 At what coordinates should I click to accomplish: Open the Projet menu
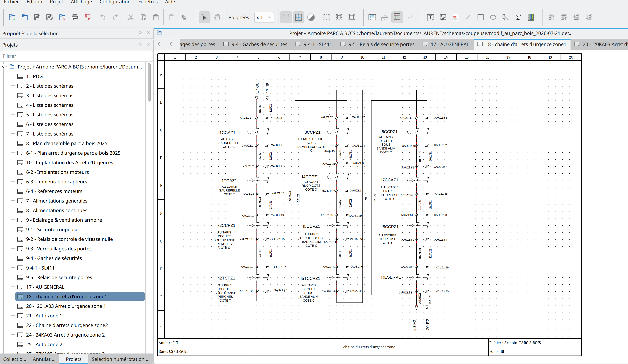click(x=56, y=2)
